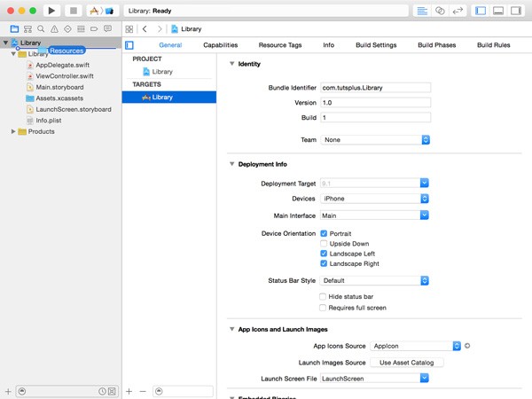Go forward in editor history
This screenshot has height=399, width=532.
pyautogui.click(x=160, y=29)
